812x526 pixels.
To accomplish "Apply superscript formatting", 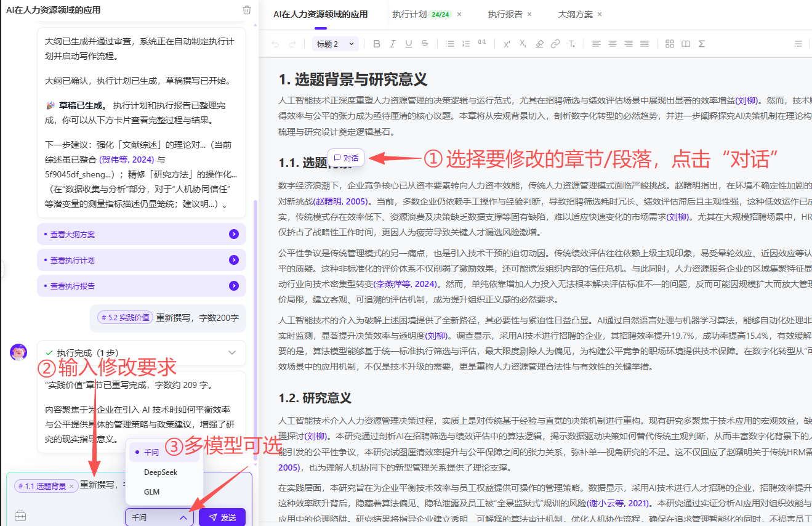I will [x=507, y=44].
